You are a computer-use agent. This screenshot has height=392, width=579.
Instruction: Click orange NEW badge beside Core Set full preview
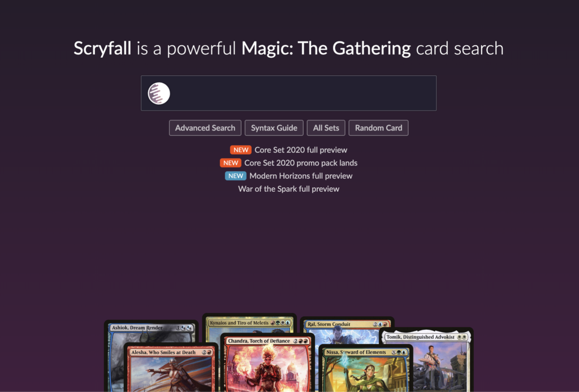click(241, 150)
